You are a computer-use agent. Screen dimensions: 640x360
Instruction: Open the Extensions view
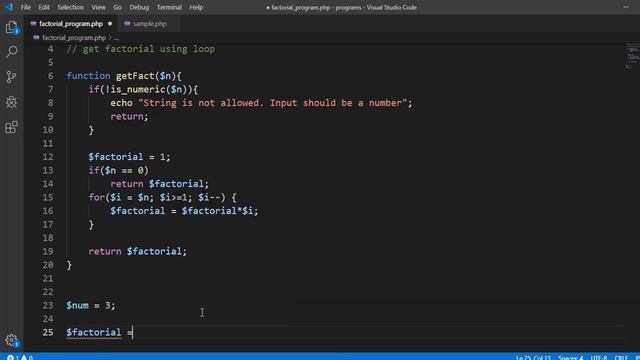tap(11, 127)
